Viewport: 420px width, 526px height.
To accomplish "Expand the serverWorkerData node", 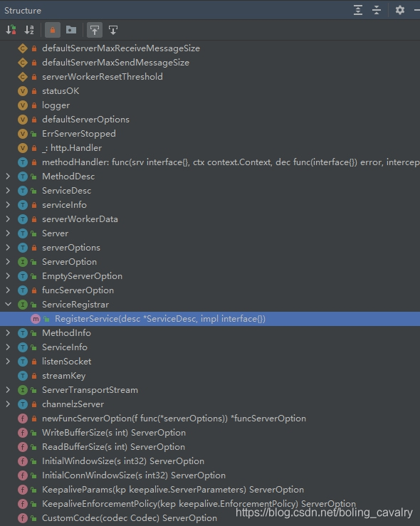I will coord(8,219).
